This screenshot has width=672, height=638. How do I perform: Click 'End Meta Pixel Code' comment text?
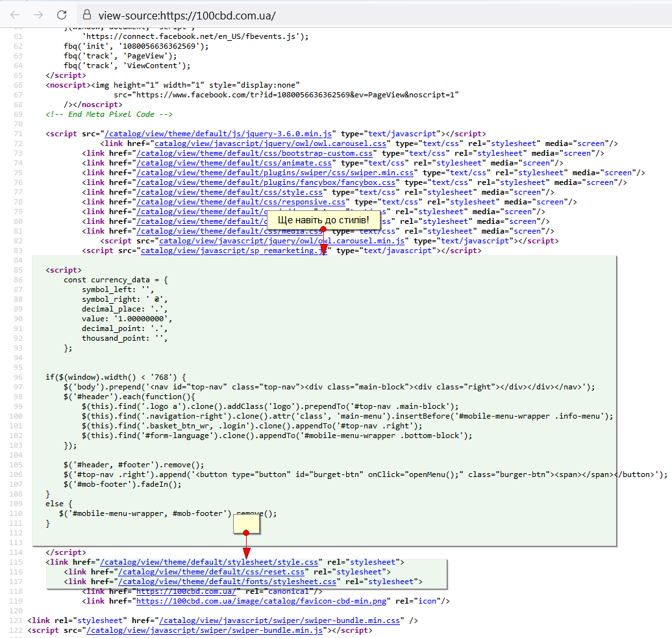[109, 114]
